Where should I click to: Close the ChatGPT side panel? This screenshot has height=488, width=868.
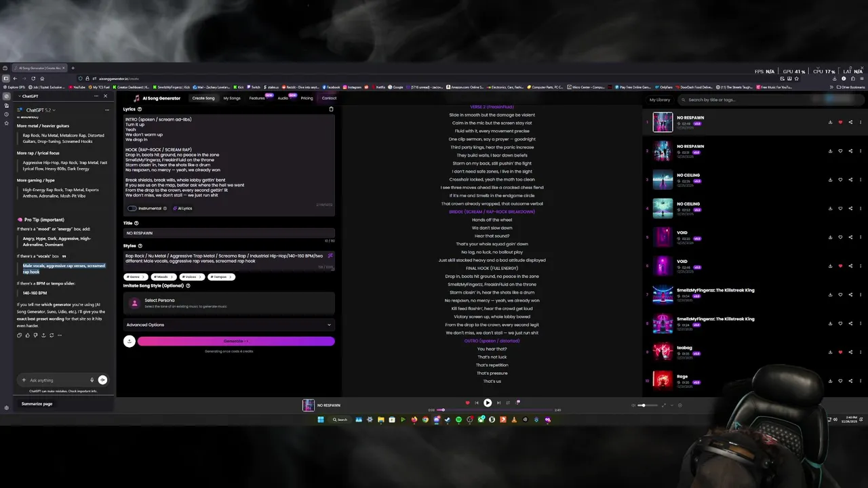(105, 96)
